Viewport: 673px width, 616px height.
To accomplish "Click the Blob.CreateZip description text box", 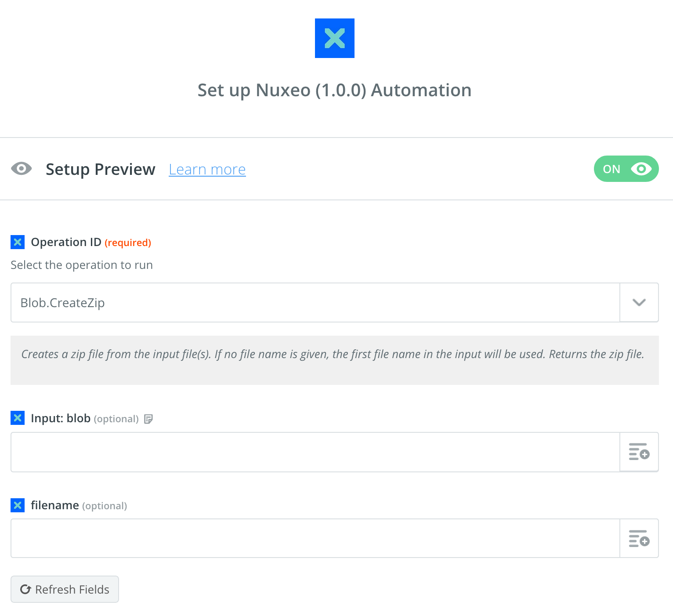I will click(x=335, y=360).
